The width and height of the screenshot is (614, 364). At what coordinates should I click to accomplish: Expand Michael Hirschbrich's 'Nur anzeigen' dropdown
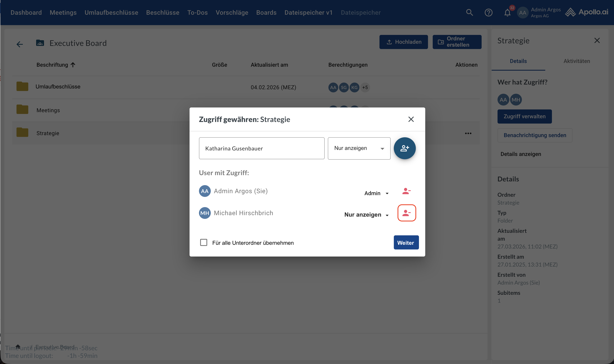[366, 215]
